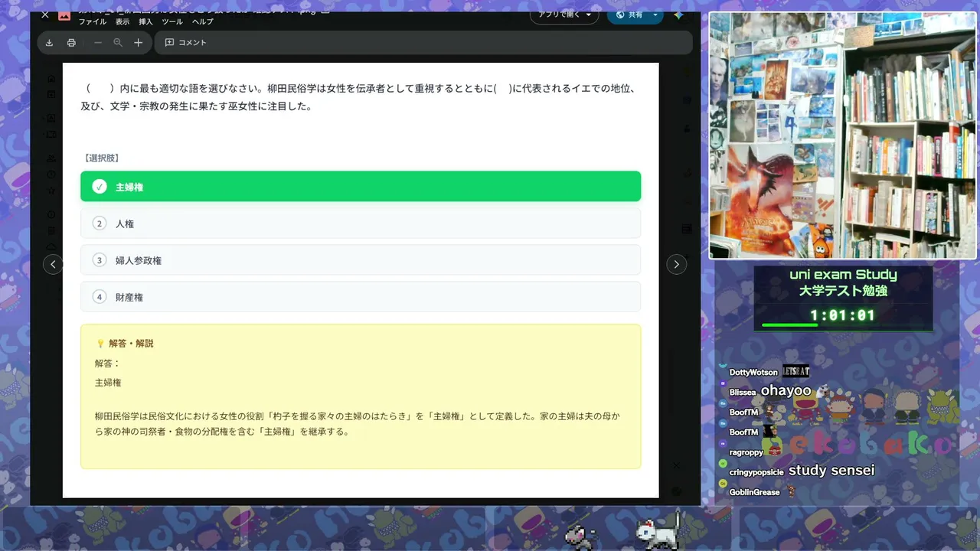Image resolution: width=980 pixels, height=551 pixels.
Task: Download the file with the download icon
Action: [x=49, y=43]
